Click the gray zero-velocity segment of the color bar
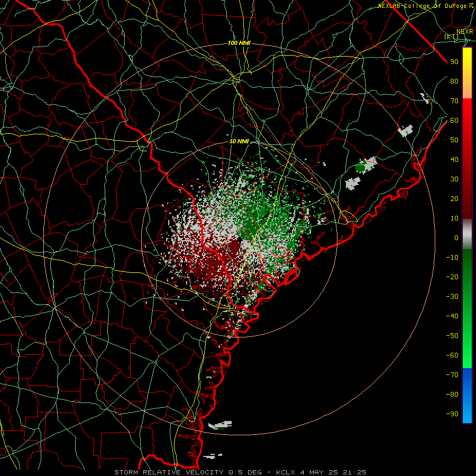Image resolution: width=476 pixels, height=476 pixels. pos(467,234)
